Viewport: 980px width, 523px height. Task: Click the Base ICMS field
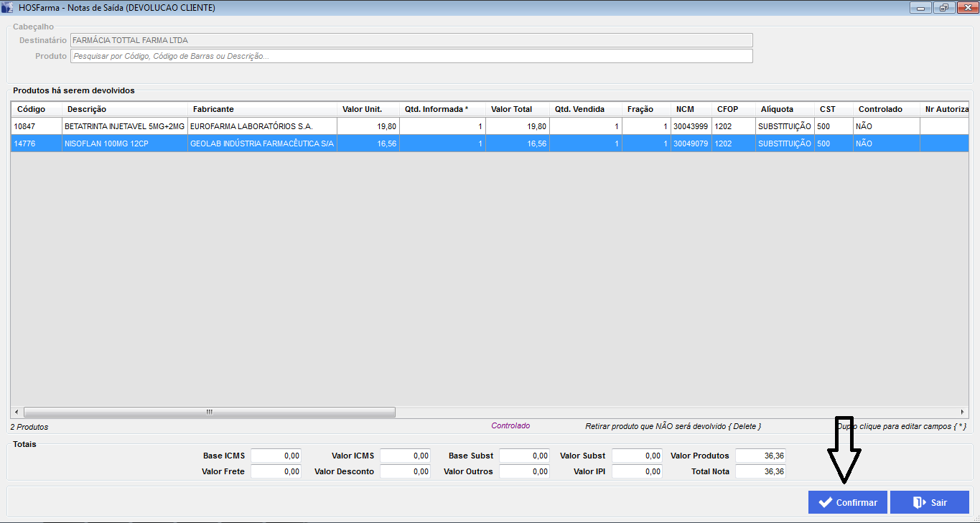pyautogui.click(x=276, y=456)
